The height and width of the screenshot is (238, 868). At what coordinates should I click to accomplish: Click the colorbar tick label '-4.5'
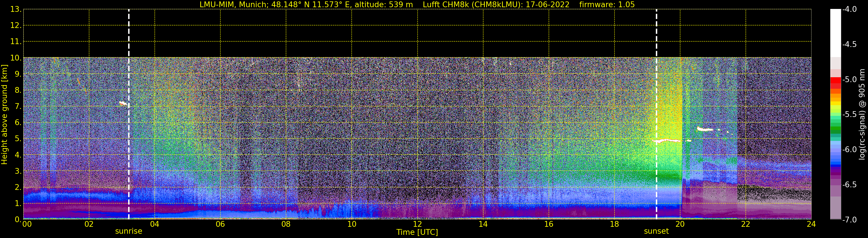pos(849,44)
